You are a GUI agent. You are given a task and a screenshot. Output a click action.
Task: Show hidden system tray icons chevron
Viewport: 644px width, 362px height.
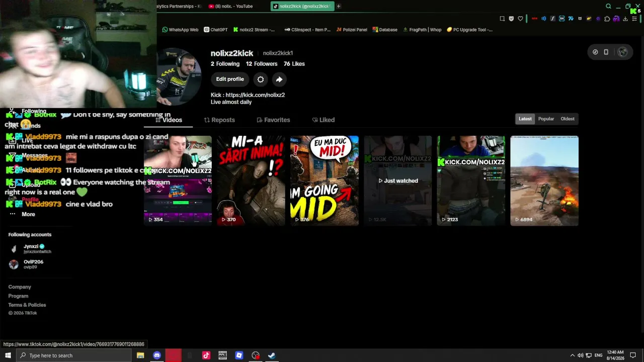point(572,355)
